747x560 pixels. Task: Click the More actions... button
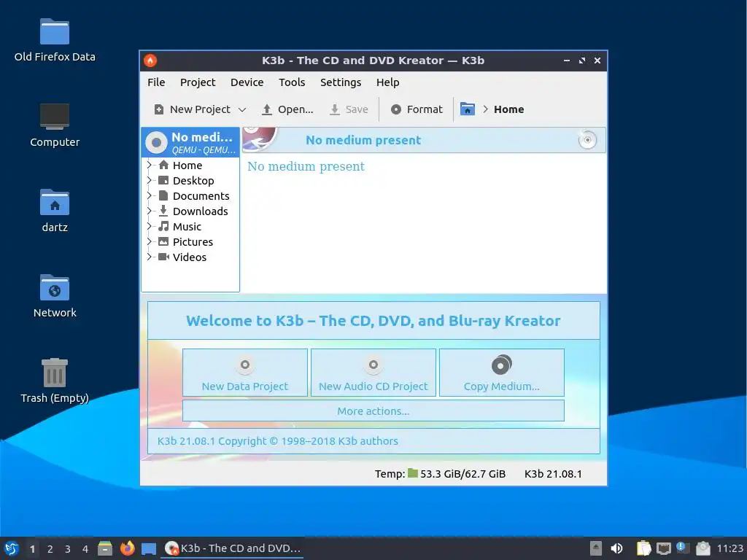[373, 411]
